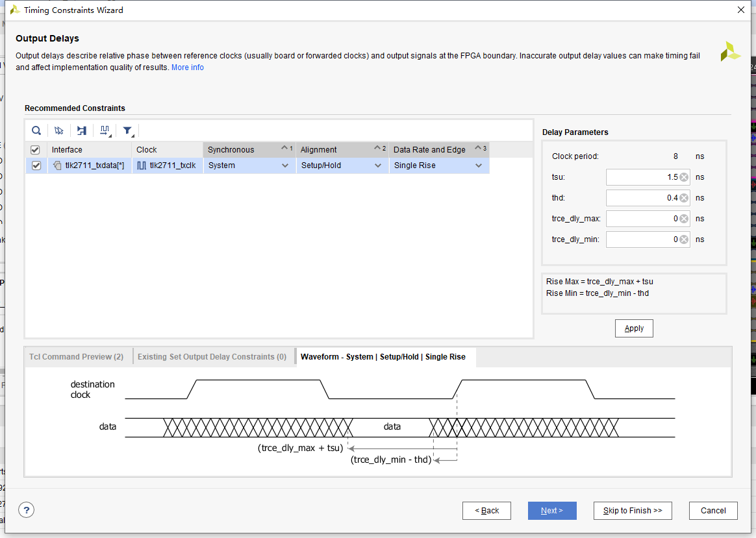Open Existing Set Output Delay Constraints tab
Screen dimensions: 756x538
pos(212,356)
